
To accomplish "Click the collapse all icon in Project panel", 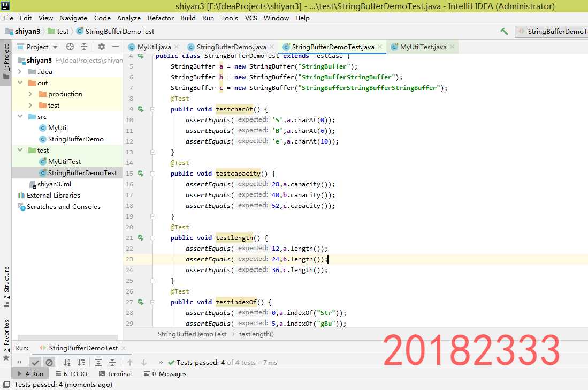I will (84, 47).
